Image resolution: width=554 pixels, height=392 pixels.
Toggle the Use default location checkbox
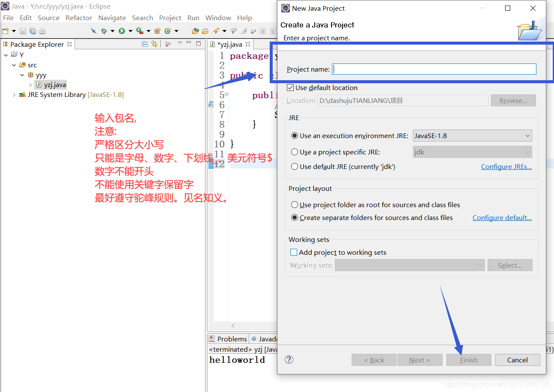coord(290,87)
